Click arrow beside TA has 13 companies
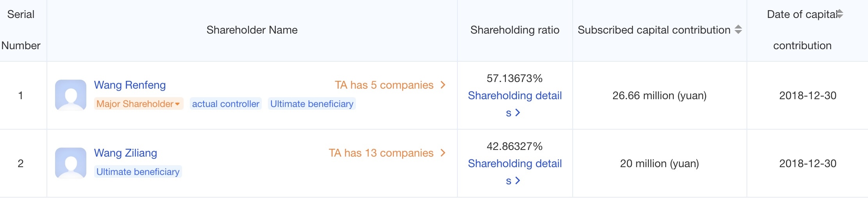Image resolution: width=868 pixels, height=198 pixels. tap(443, 153)
